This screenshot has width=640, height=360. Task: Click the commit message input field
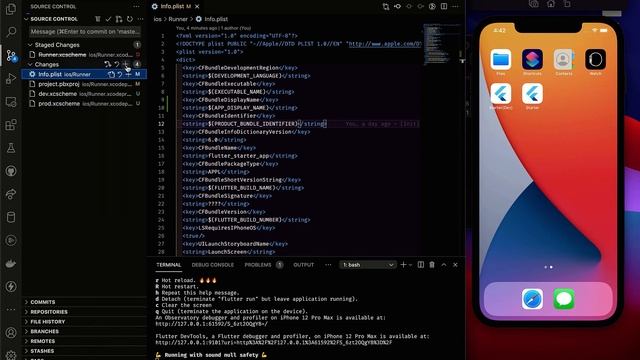[x=85, y=31]
